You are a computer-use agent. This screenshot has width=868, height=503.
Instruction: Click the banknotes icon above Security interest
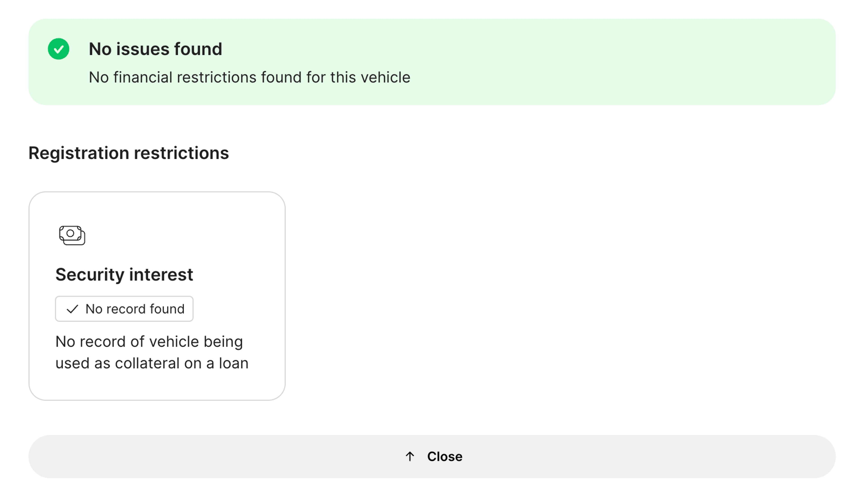[x=72, y=236]
